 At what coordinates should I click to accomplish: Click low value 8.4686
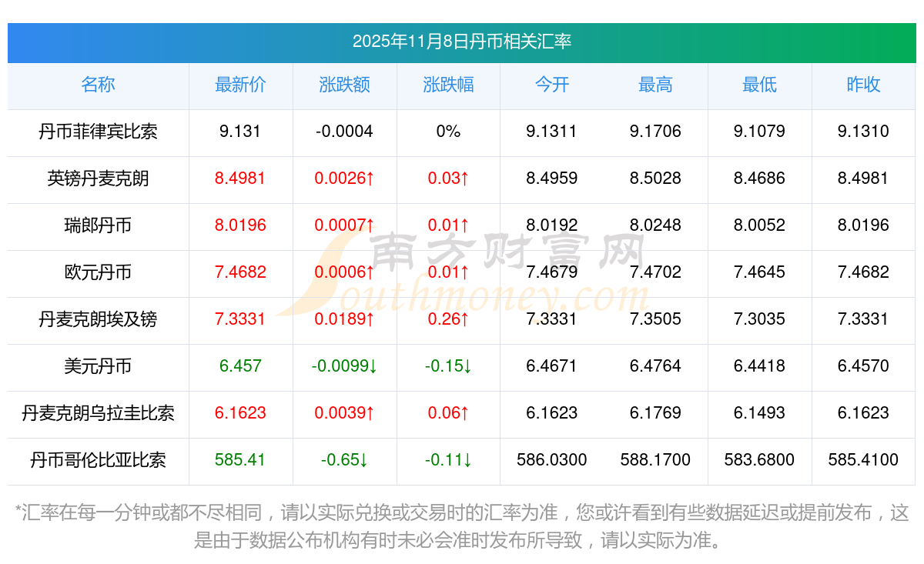tap(759, 179)
